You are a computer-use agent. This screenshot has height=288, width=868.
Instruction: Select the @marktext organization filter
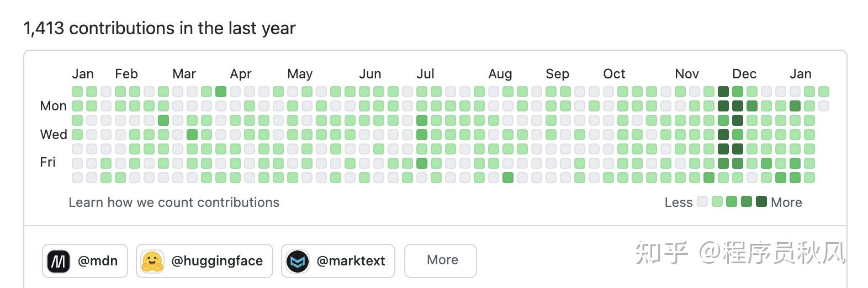click(338, 261)
